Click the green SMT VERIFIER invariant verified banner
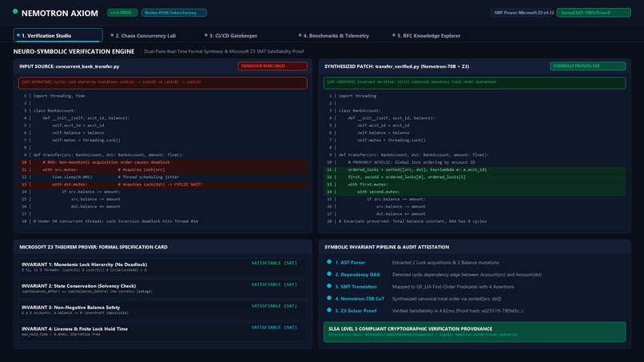This screenshot has width=644, height=362. tap(475, 82)
